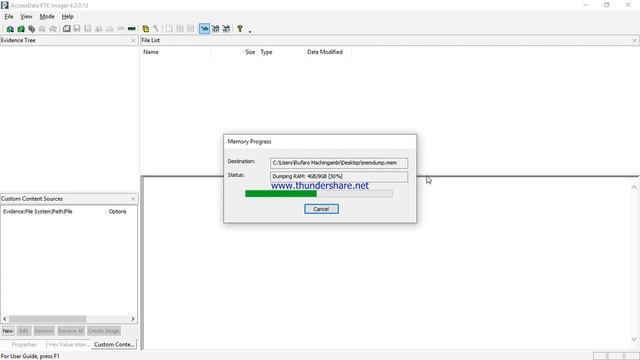Click 'For User Guide, press F1' status text
The image size is (640, 360).
point(30,356)
